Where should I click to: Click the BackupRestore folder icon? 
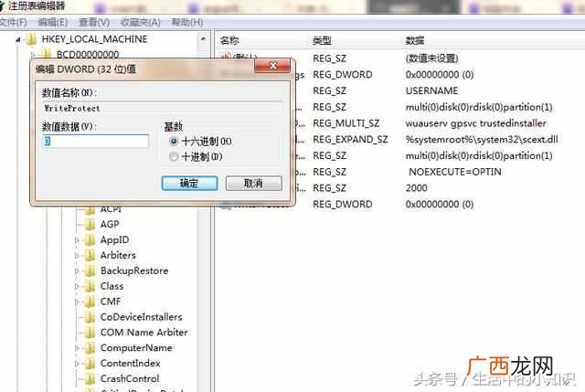pyautogui.click(x=90, y=270)
